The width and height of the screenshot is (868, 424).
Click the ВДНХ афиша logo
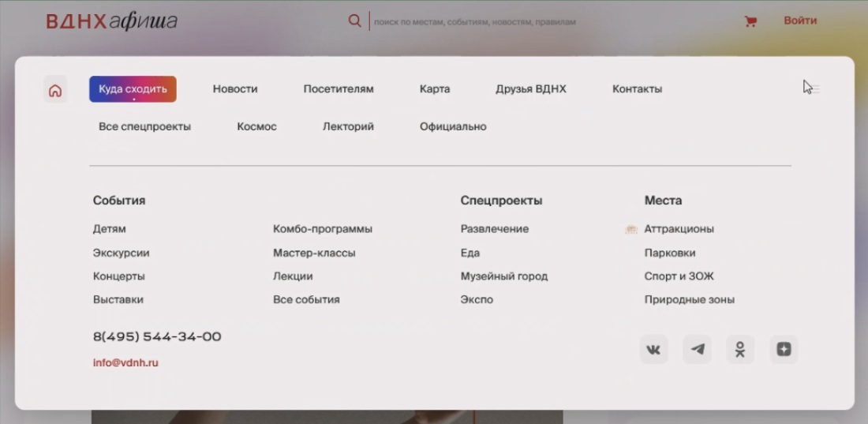(112, 21)
